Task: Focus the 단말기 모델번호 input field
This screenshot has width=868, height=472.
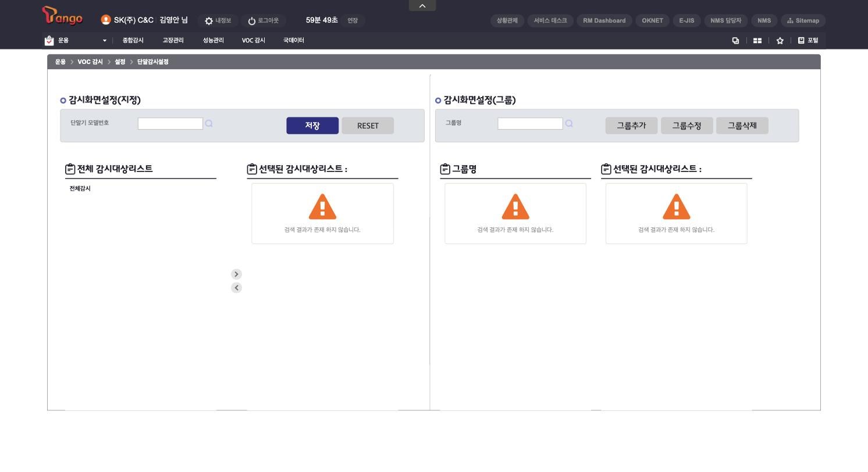Action: tap(170, 123)
